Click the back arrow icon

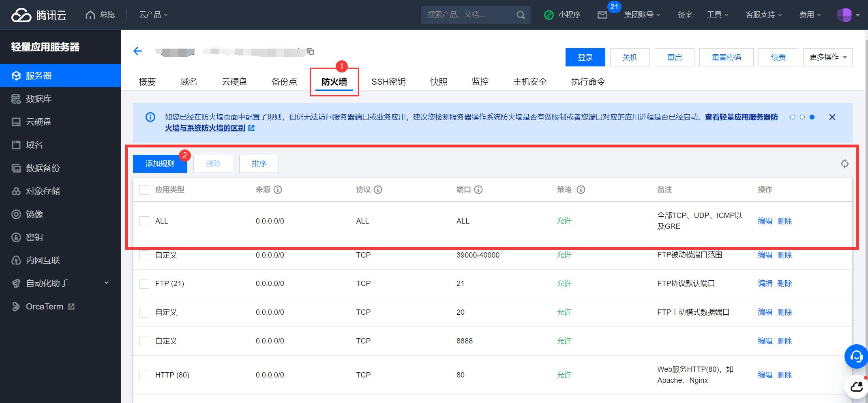click(x=137, y=51)
